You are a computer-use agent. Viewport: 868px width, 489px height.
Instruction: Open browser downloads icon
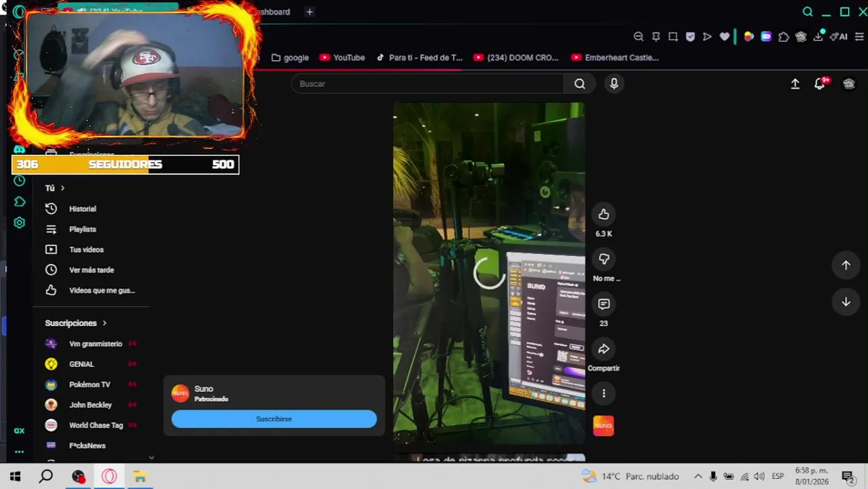[818, 37]
